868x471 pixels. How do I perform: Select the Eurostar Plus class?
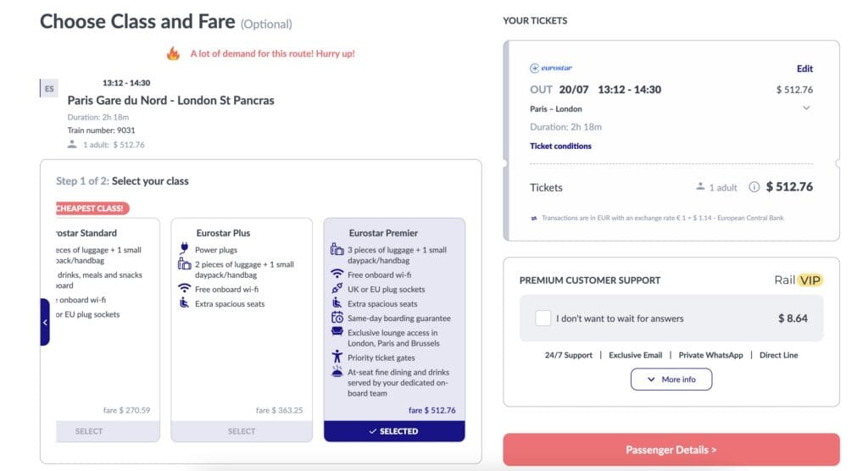tap(242, 431)
